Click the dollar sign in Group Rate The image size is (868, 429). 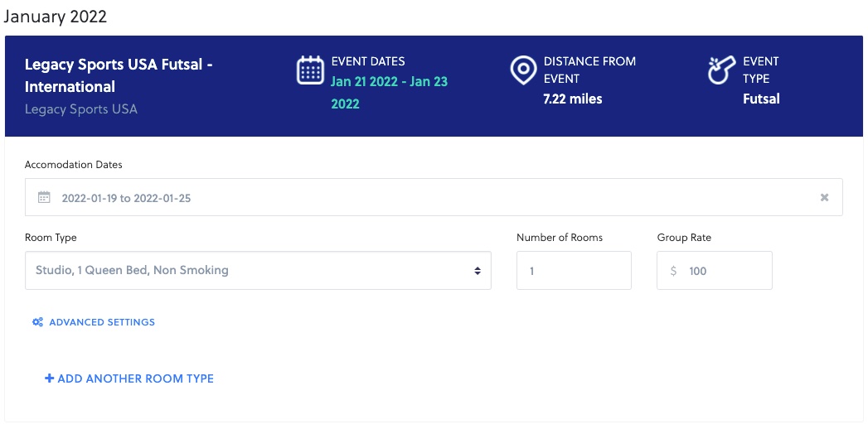pos(673,271)
